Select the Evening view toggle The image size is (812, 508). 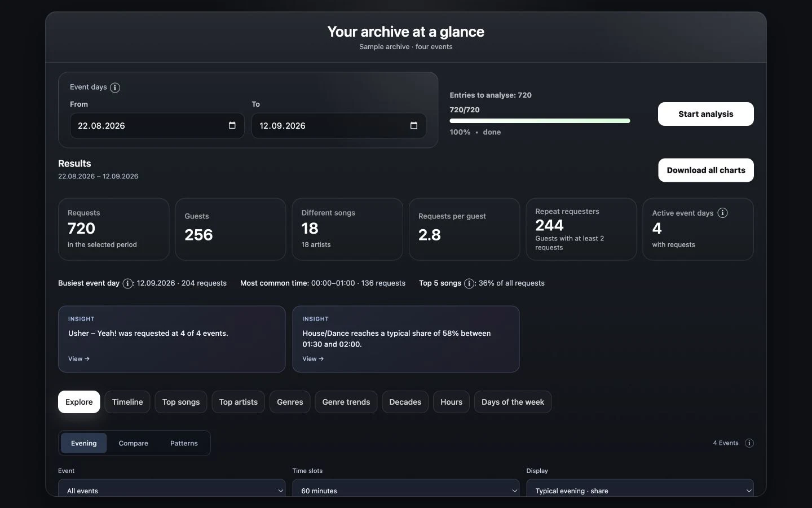(83, 443)
